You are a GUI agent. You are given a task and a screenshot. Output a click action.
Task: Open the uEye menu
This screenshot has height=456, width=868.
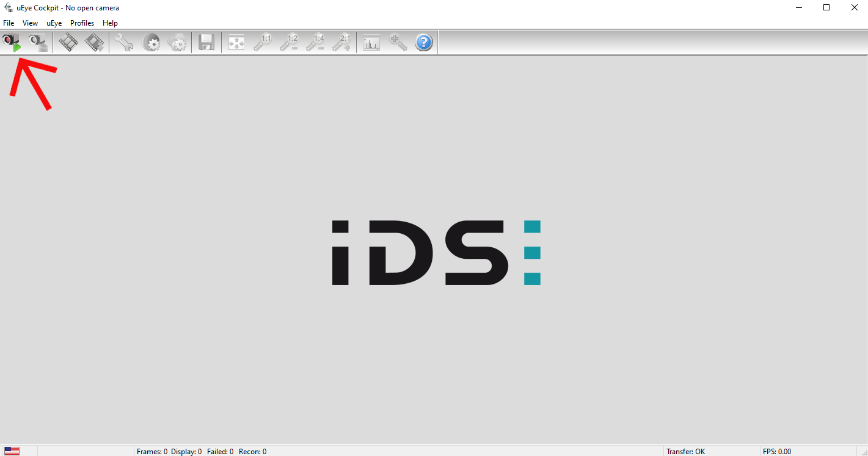pos(54,23)
